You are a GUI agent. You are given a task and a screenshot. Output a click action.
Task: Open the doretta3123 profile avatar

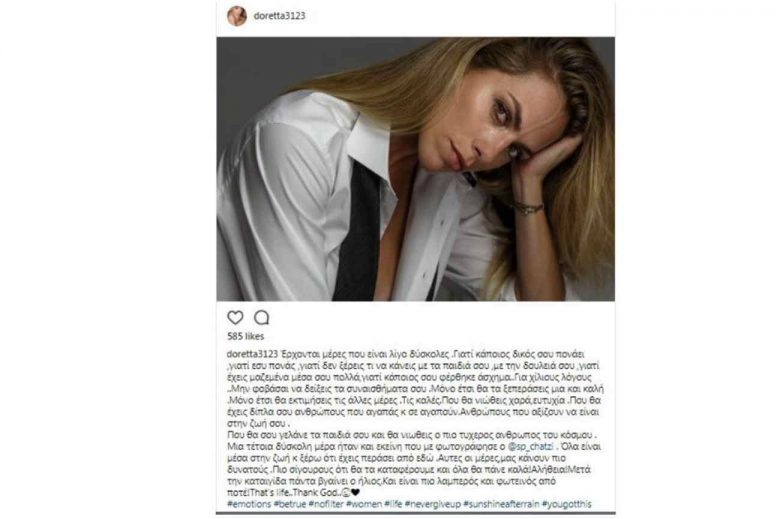tap(237, 16)
